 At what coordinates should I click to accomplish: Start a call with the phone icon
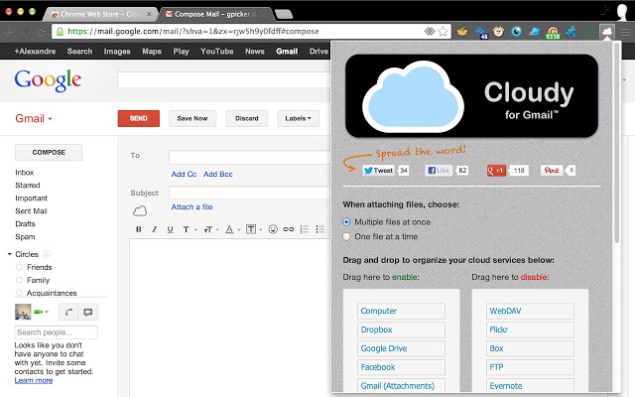[x=68, y=312]
